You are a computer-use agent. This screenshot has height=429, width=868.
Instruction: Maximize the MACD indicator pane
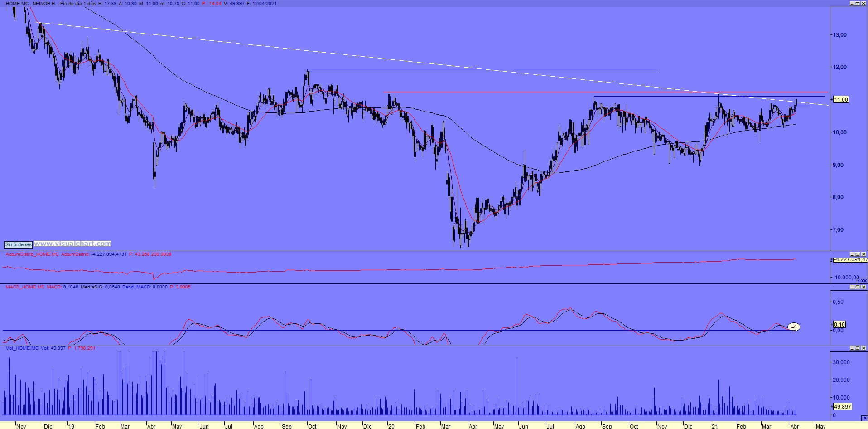[x=858, y=287]
